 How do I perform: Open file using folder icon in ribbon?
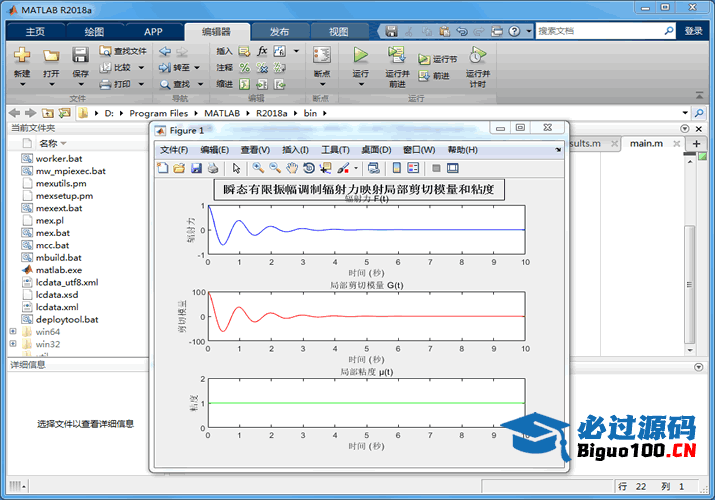point(51,56)
